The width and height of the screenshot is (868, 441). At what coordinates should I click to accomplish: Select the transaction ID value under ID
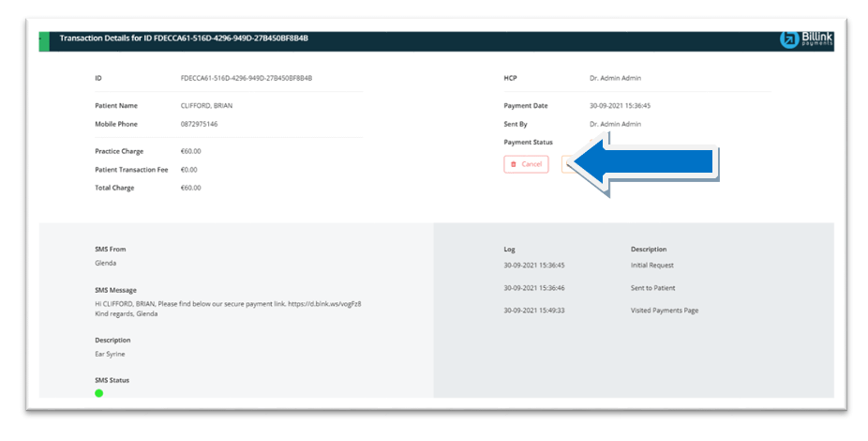pyautogui.click(x=246, y=78)
